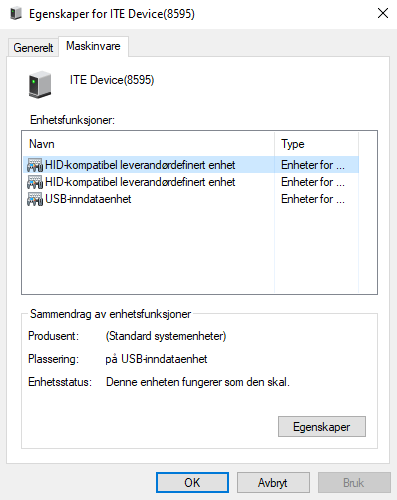Click the title bar device icon
397x500 pixels.
[x=16, y=14]
